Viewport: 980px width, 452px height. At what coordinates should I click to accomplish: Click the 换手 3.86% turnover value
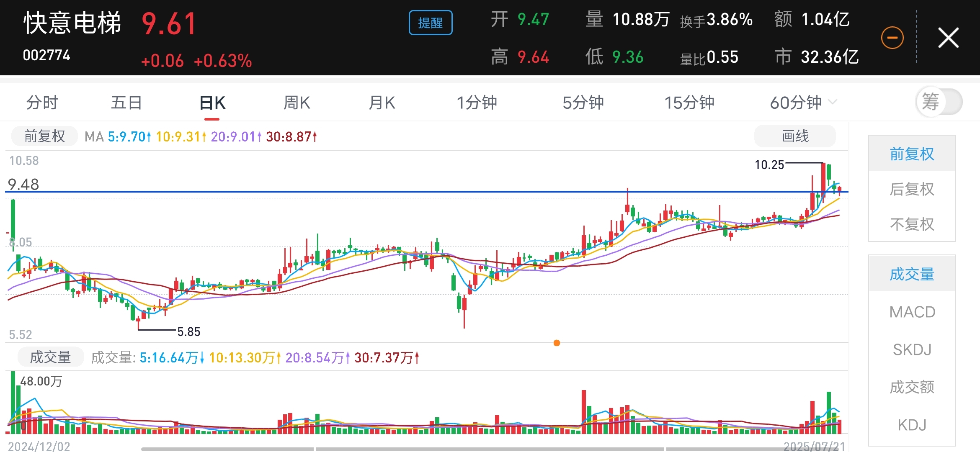pyautogui.click(x=716, y=20)
